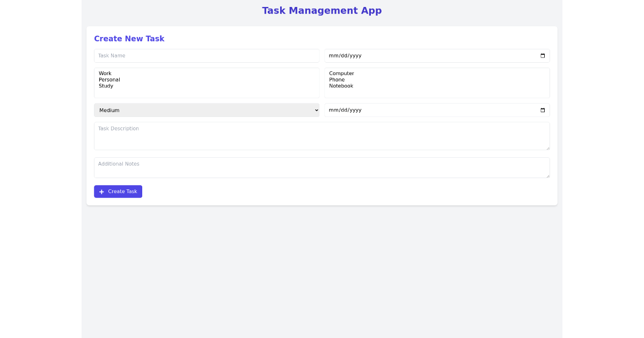Select Personal from the category list
This screenshot has width=644, height=338.
click(109, 79)
